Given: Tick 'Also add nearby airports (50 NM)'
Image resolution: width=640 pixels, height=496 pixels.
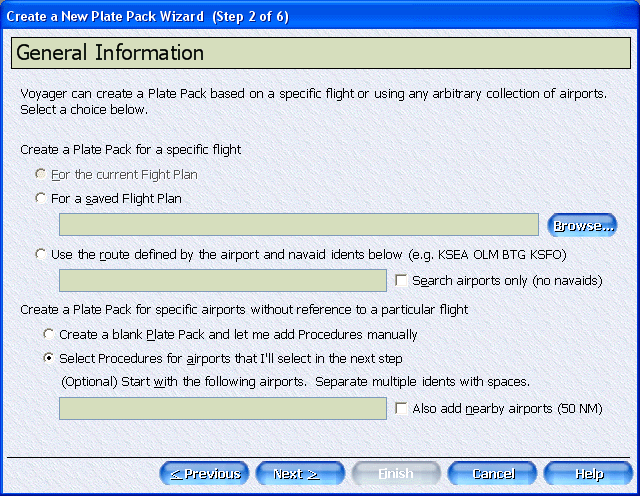Looking at the screenshot, I should coord(401,408).
